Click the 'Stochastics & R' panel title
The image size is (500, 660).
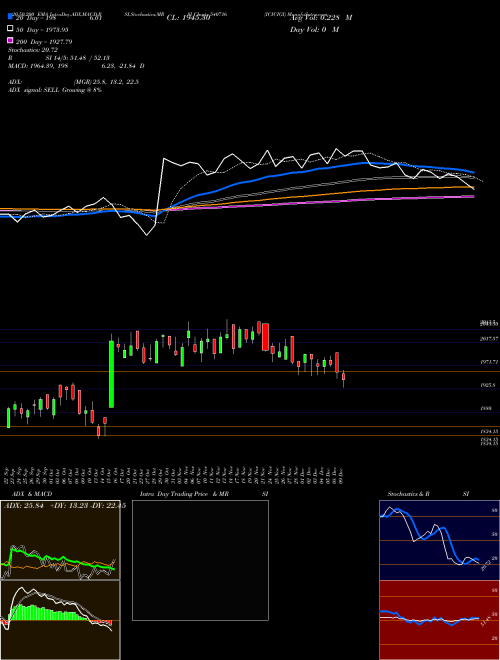[408, 494]
